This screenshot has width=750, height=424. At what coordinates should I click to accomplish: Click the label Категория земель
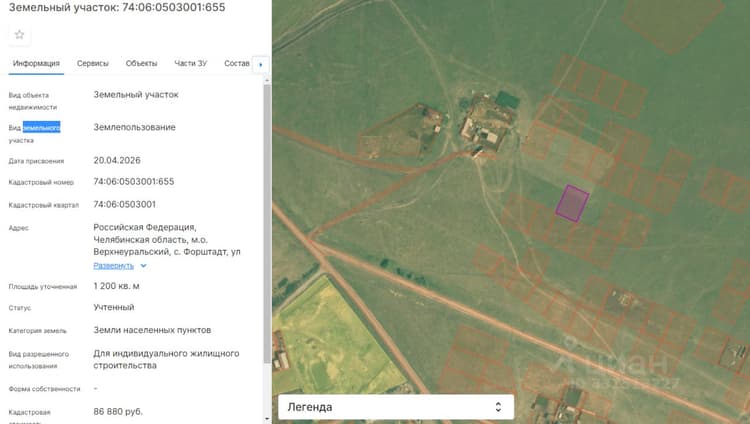[x=37, y=331]
